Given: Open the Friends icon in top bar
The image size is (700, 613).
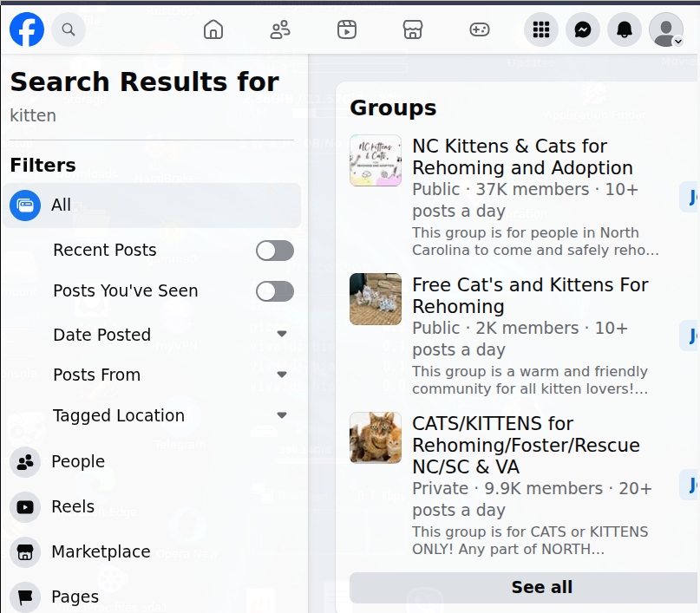Looking at the screenshot, I should (x=280, y=29).
